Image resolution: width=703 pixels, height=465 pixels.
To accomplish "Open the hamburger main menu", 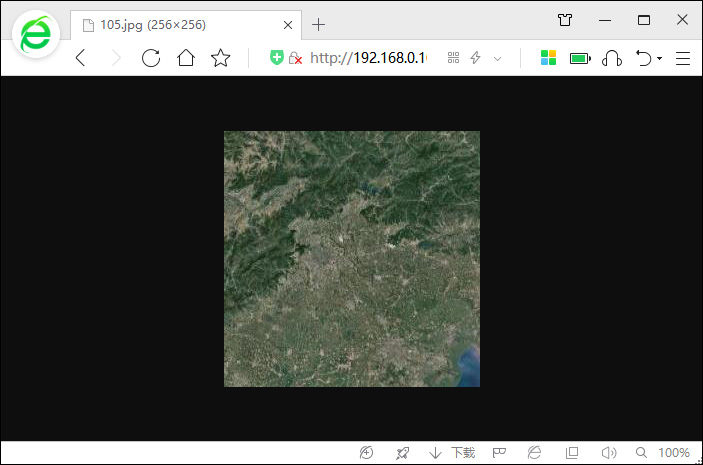I will [x=683, y=58].
